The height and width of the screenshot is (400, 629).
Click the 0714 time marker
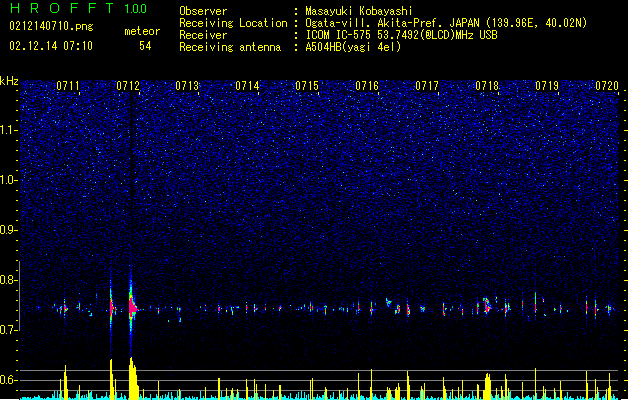247,86
